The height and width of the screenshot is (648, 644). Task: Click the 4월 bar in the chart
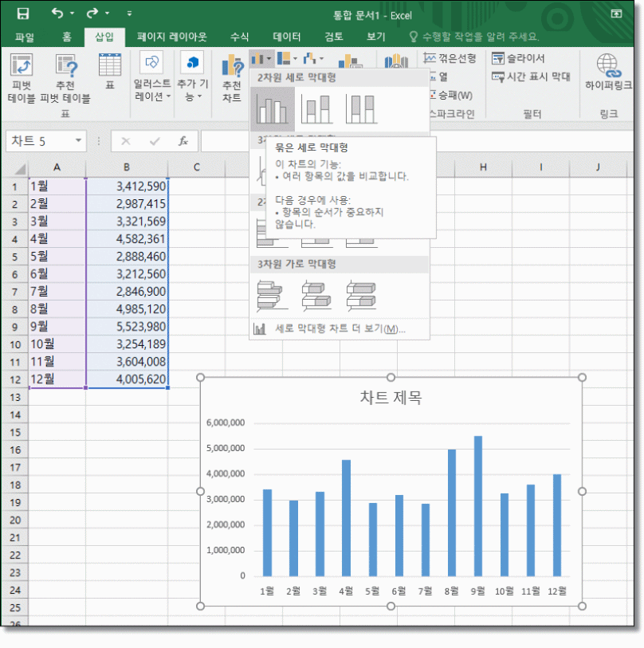pyautogui.click(x=346, y=518)
